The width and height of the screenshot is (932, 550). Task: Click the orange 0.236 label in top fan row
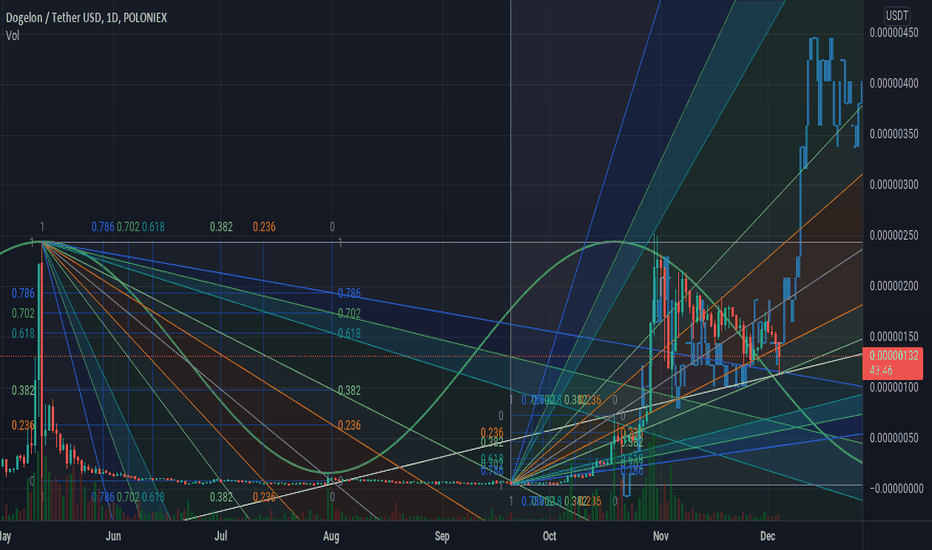click(264, 227)
